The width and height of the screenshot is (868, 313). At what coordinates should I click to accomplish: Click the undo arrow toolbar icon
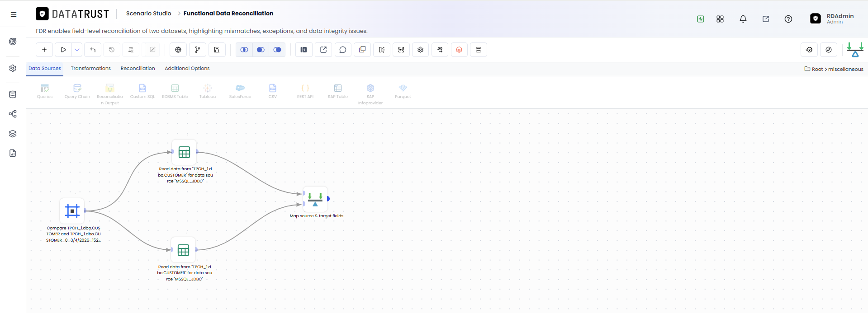pyautogui.click(x=93, y=50)
